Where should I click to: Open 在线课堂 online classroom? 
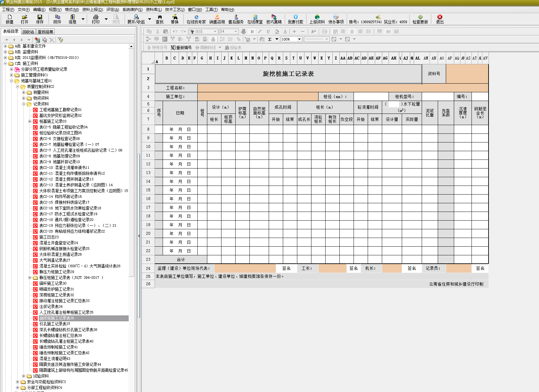click(255, 19)
